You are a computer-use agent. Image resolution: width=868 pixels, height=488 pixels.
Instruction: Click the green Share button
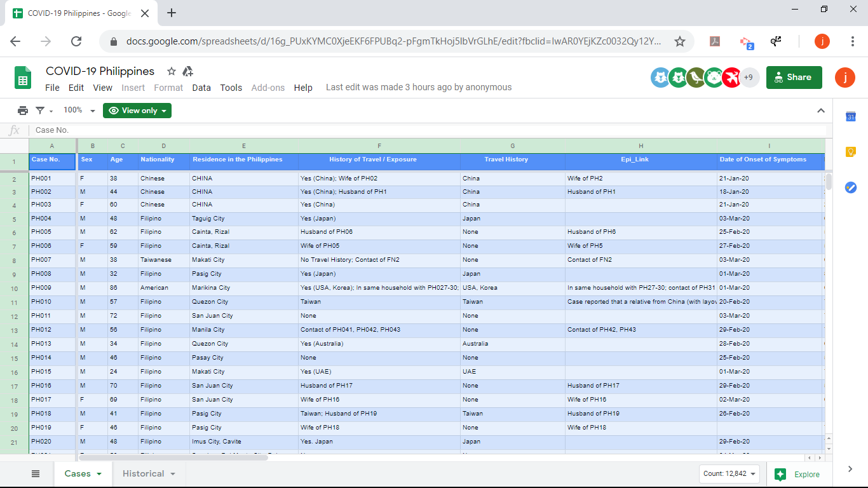(794, 78)
